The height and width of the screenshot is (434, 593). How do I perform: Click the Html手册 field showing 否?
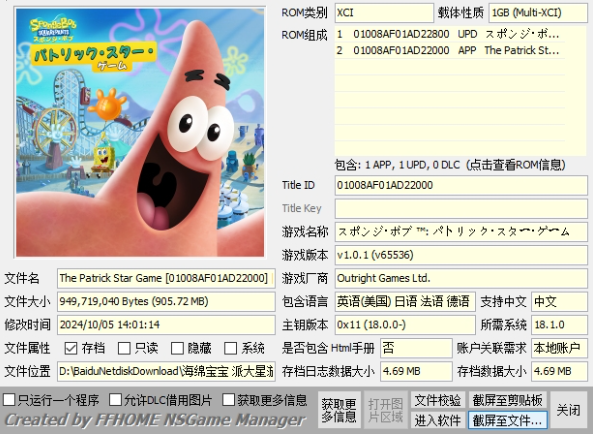point(416,348)
